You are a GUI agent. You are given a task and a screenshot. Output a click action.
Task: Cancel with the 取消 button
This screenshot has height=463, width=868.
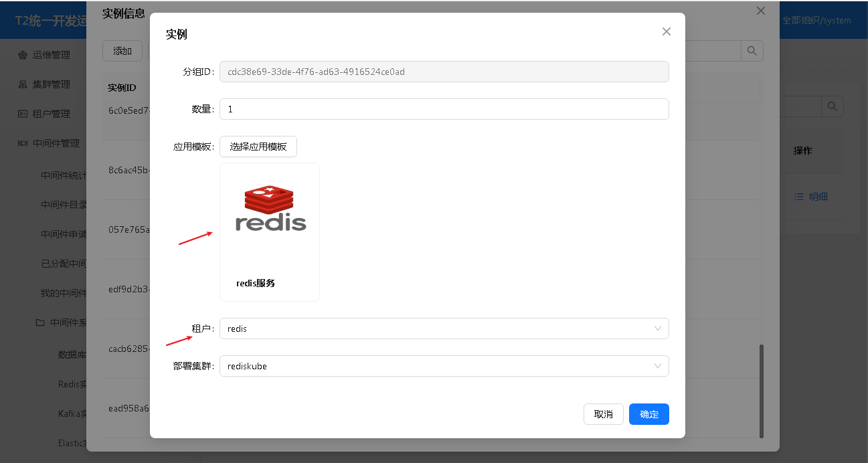604,414
